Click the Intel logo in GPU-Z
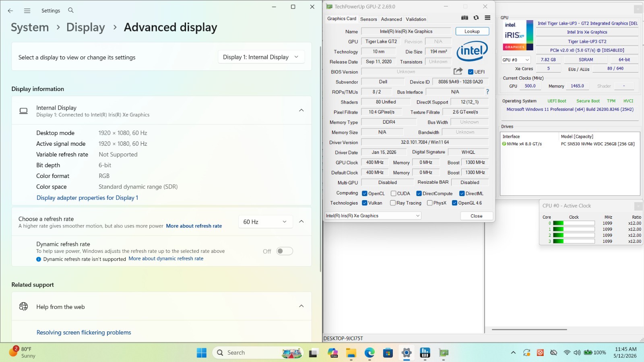 pos(472,51)
